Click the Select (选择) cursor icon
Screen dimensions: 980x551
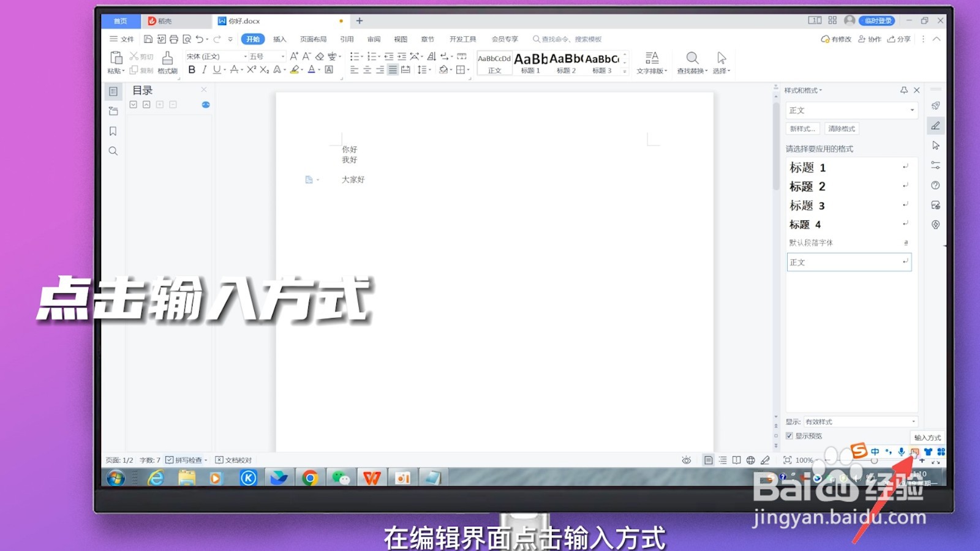[722, 58]
